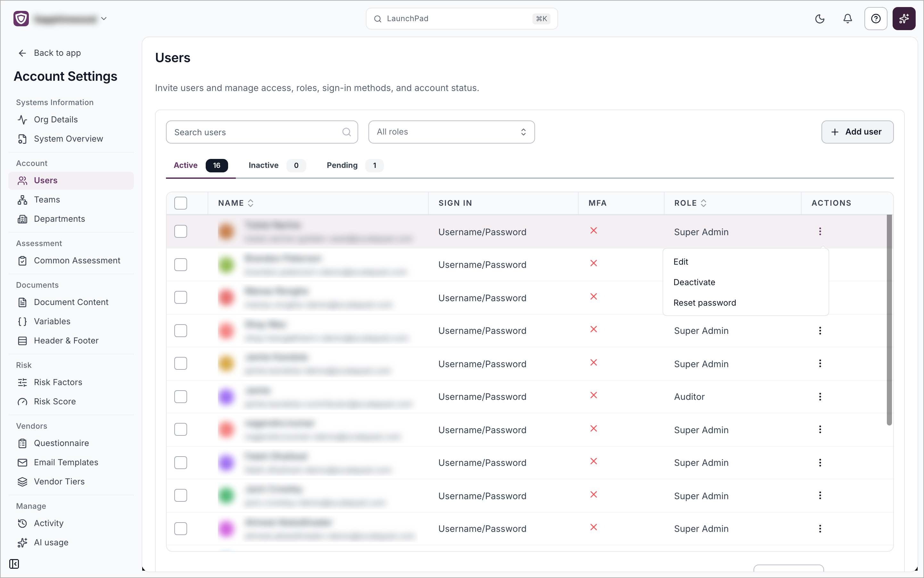This screenshot has height=578, width=924.
Task: Click the users table vertical scrollbar
Action: point(889,319)
